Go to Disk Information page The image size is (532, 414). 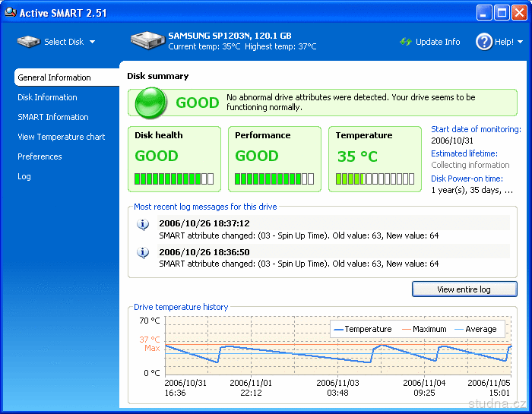pyautogui.click(x=47, y=97)
